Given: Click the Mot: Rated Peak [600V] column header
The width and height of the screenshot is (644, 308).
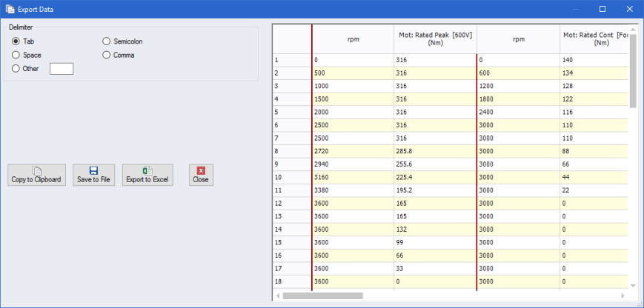Looking at the screenshot, I should coord(435,38).
